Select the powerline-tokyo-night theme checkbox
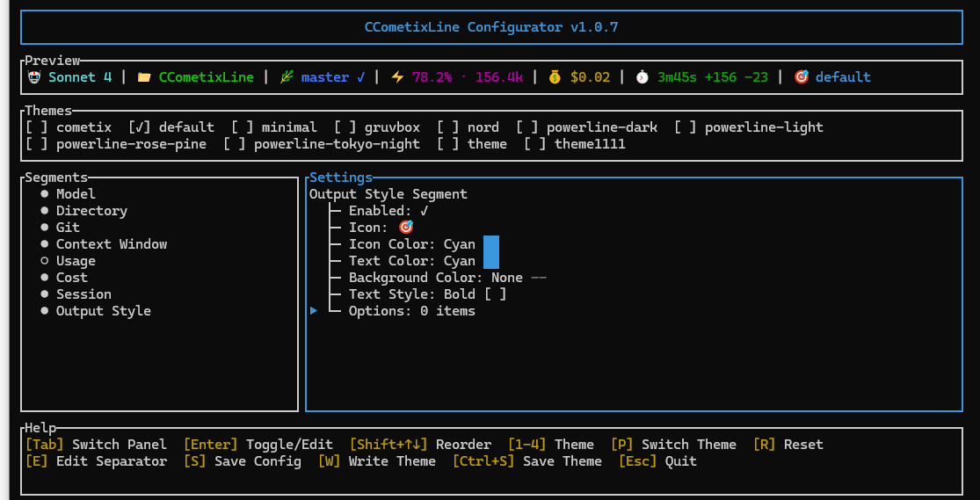Image resolution: width=980 pixels, height=500 pixels. point(235,144)
